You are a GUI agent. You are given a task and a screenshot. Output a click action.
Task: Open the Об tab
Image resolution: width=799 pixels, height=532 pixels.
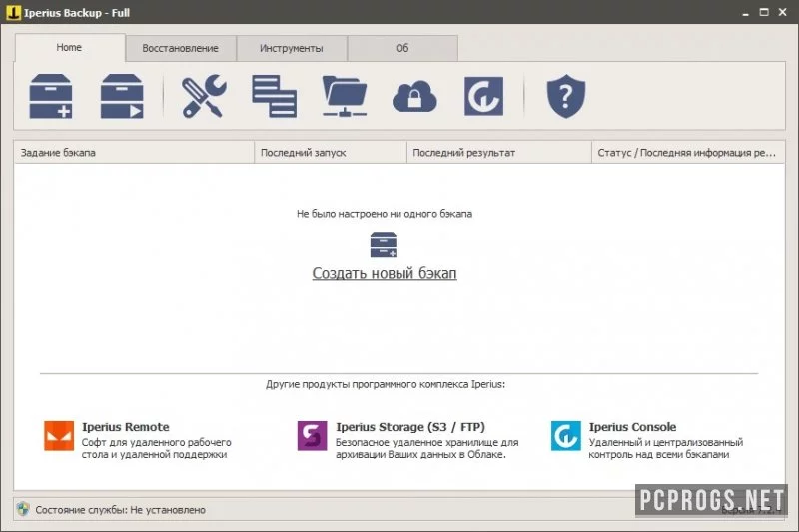402,48
